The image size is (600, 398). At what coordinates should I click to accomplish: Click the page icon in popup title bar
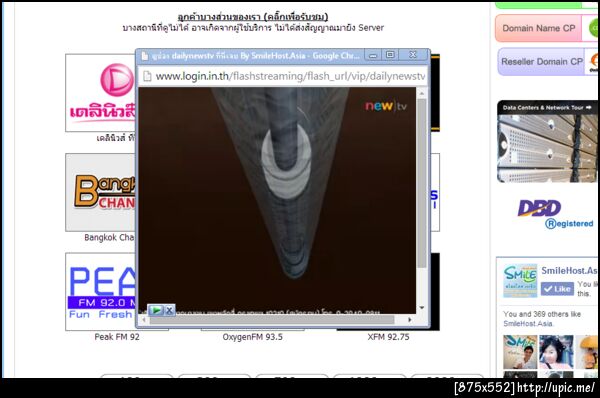(x=145, y=56)
